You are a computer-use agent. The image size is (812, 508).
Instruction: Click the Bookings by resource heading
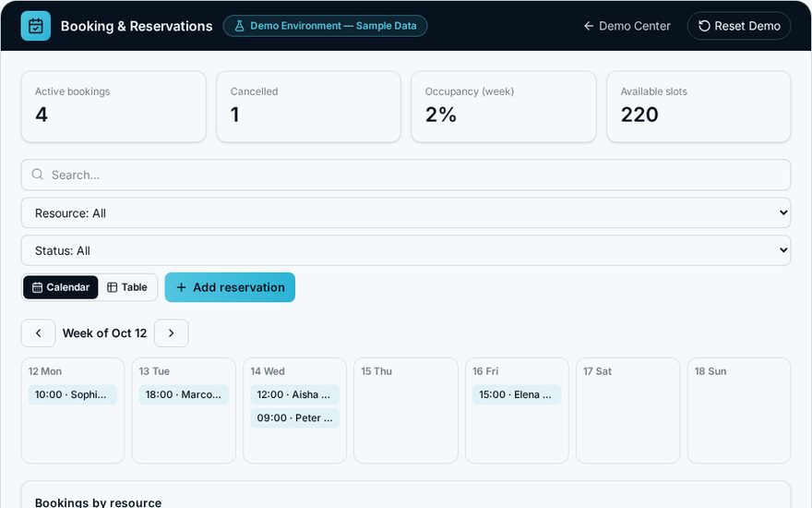(98, 502)
